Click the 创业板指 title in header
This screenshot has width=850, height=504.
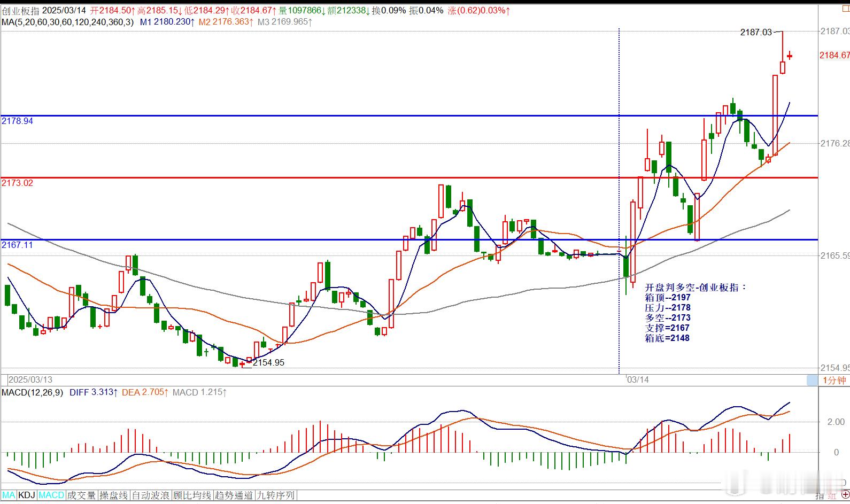tap(20, 10)
